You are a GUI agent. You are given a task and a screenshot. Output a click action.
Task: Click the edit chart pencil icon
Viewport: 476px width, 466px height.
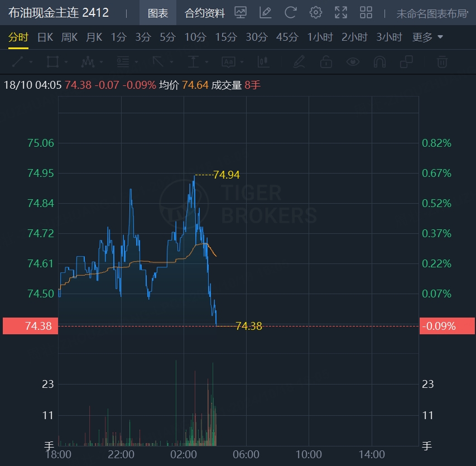point(265,13)
